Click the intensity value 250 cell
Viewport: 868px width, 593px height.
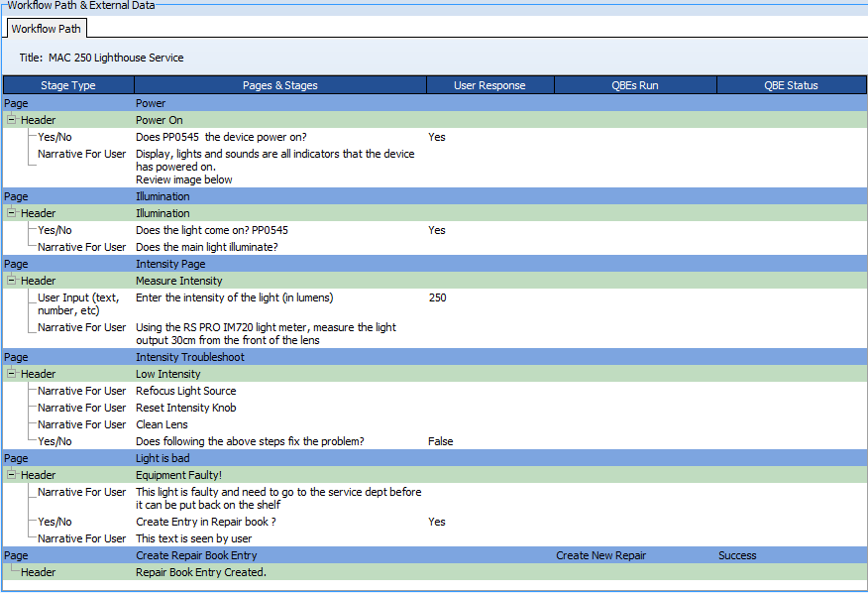[x=438, y=297]
